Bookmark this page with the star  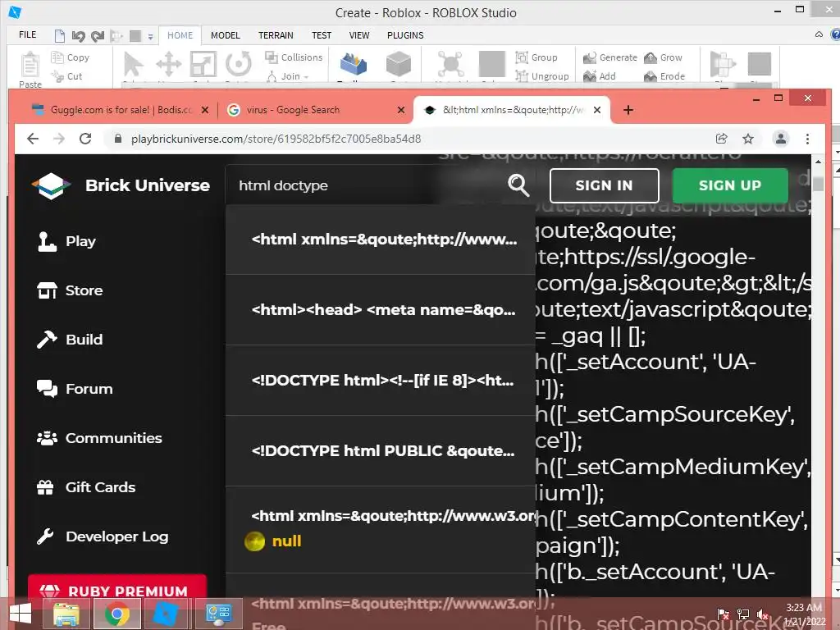coord(748,139)
